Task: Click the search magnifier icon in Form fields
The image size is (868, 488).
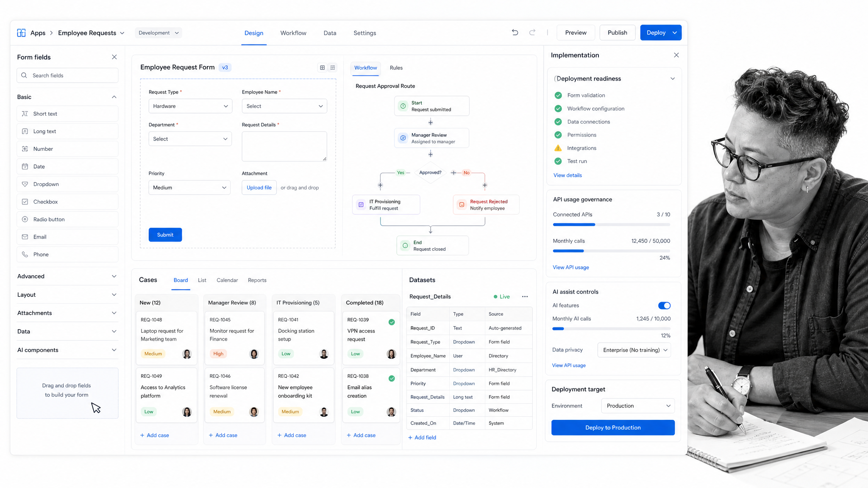Action: pos(24,75)
